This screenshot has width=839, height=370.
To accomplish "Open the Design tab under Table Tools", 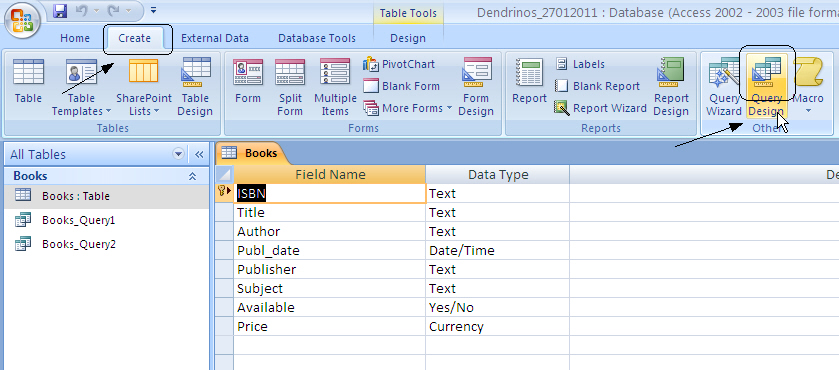I will (408, 38).
